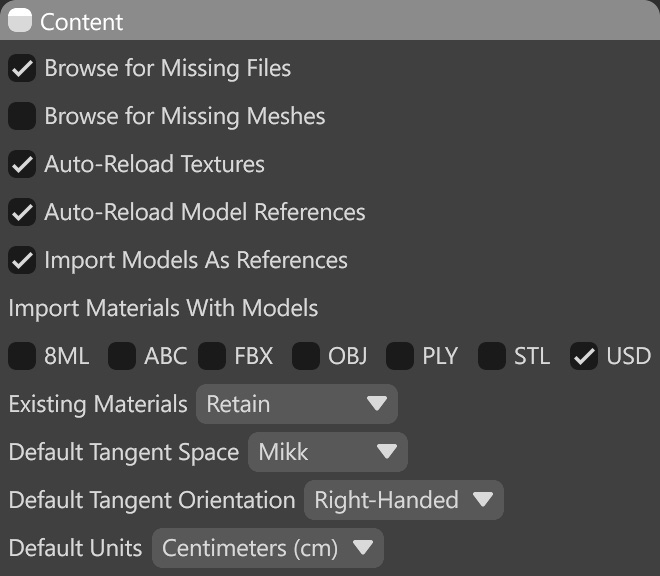The width and height of the screenshot is (660, 576).
Task: Check the FBX format checkbox
Action: click(x=212, y=356)
